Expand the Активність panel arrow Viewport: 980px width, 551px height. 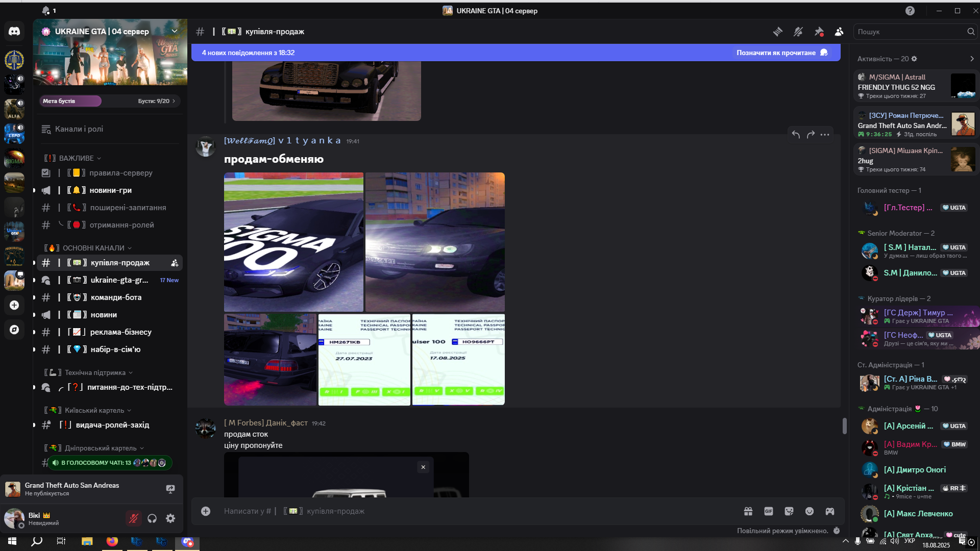point(972,59)
